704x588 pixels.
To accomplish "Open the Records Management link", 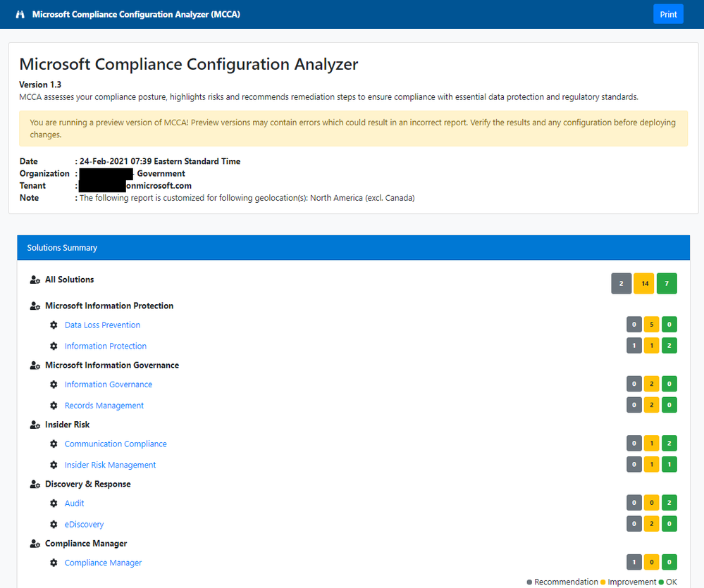I will tap(104, 406).
